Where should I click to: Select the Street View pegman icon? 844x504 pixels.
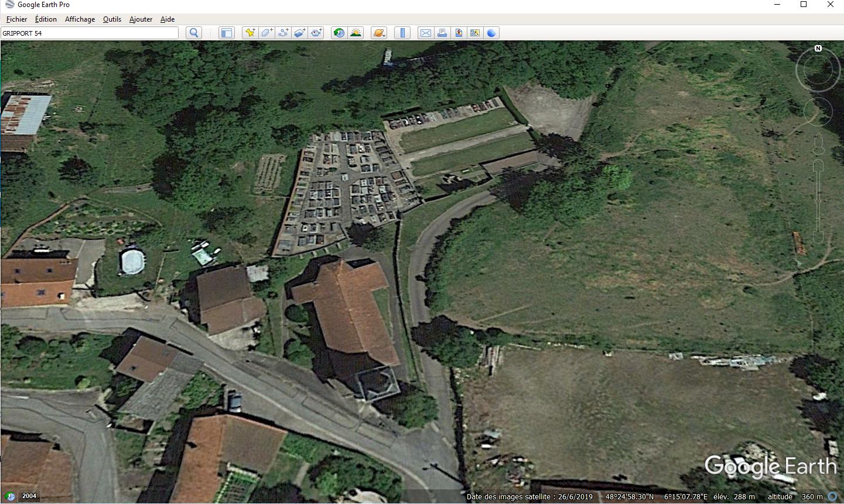818,143
